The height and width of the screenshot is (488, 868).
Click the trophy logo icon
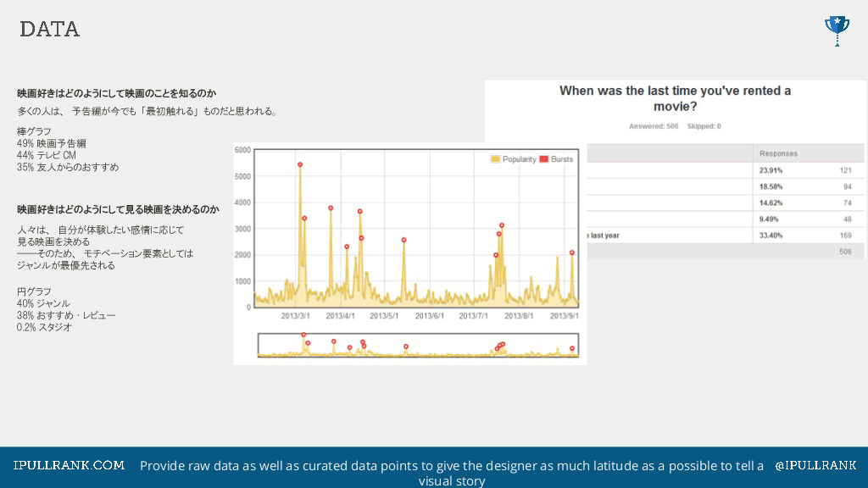click(x=837, y=30)
